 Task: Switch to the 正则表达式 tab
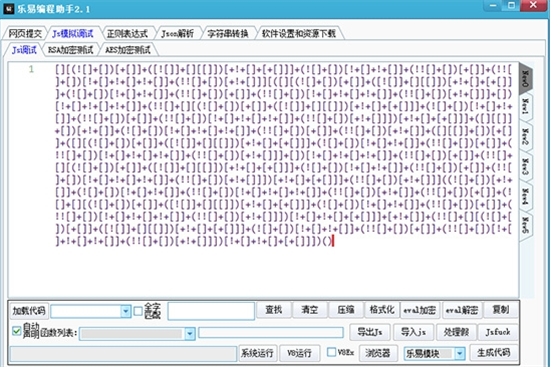click(128, 34)
